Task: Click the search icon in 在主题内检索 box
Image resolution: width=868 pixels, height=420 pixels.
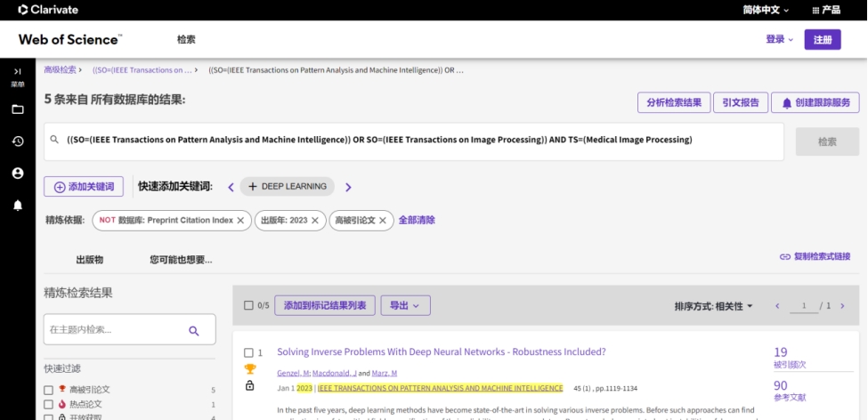Action: [x=194, y=330]
